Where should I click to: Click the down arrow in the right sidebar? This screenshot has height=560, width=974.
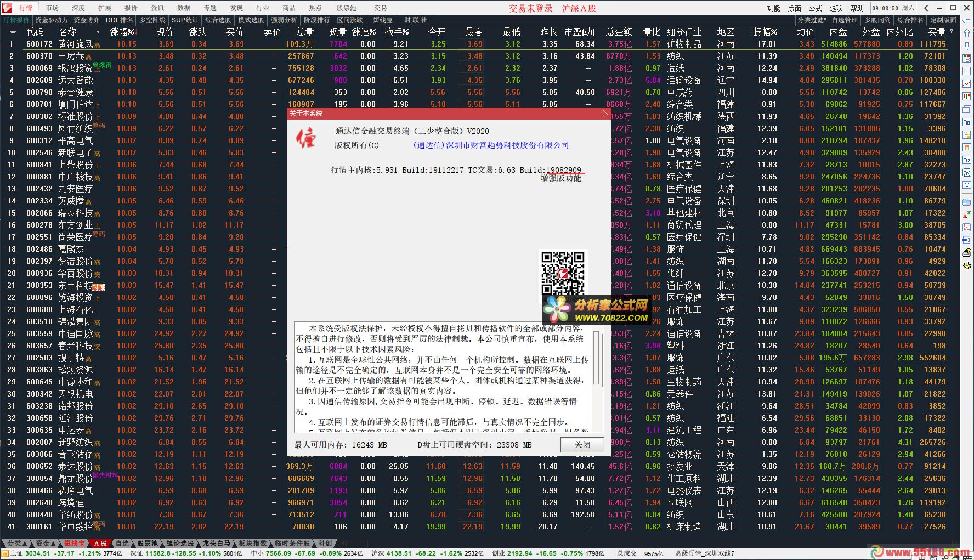point(966,47)
